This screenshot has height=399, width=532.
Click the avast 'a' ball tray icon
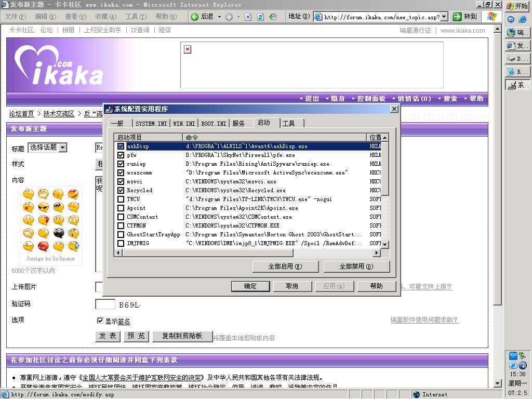(x=523, y=365)
